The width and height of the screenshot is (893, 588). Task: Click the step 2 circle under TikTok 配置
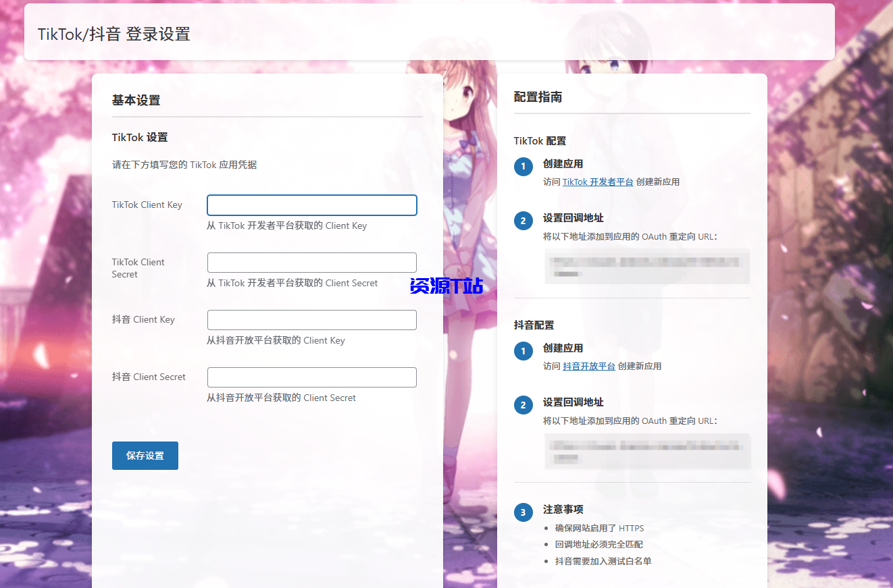(524, 221)
